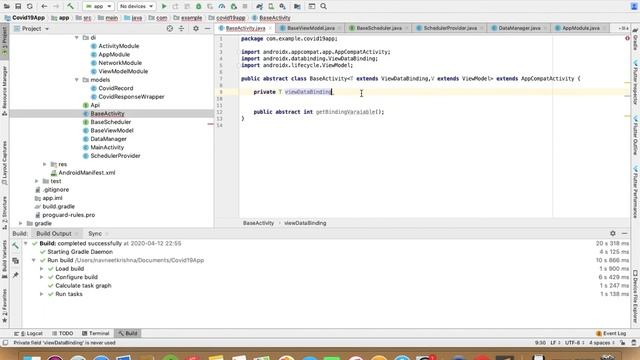
Task: Switch to BaseScheduler.java tab
Action: click(x=379, y=28)
